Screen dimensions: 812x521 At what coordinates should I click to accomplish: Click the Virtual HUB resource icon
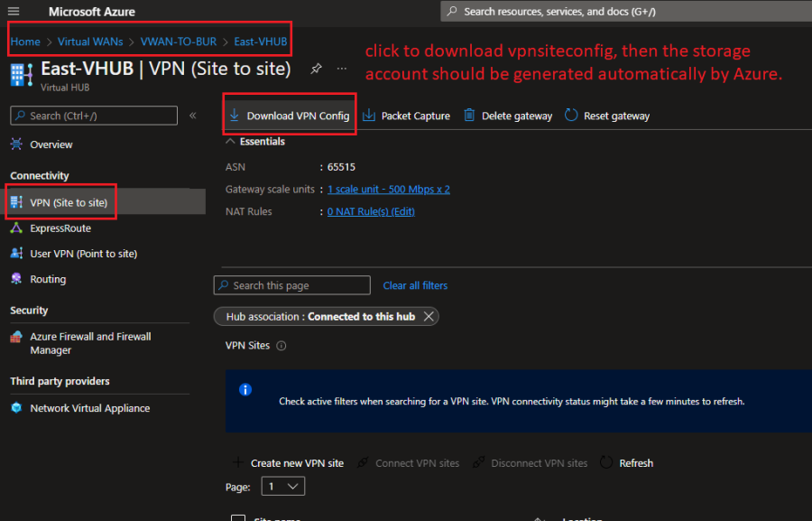[22, 74]
